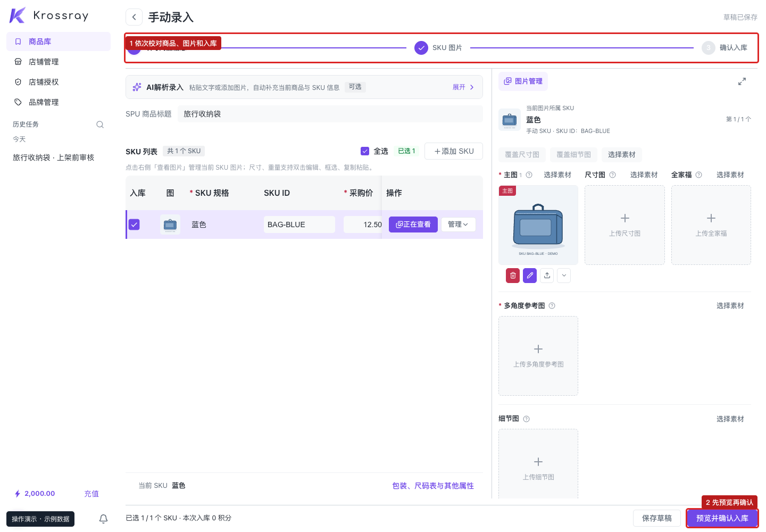766x532 pixels.
Task: Click 选择素材 for 尺寸图
Action: point(644,175)
